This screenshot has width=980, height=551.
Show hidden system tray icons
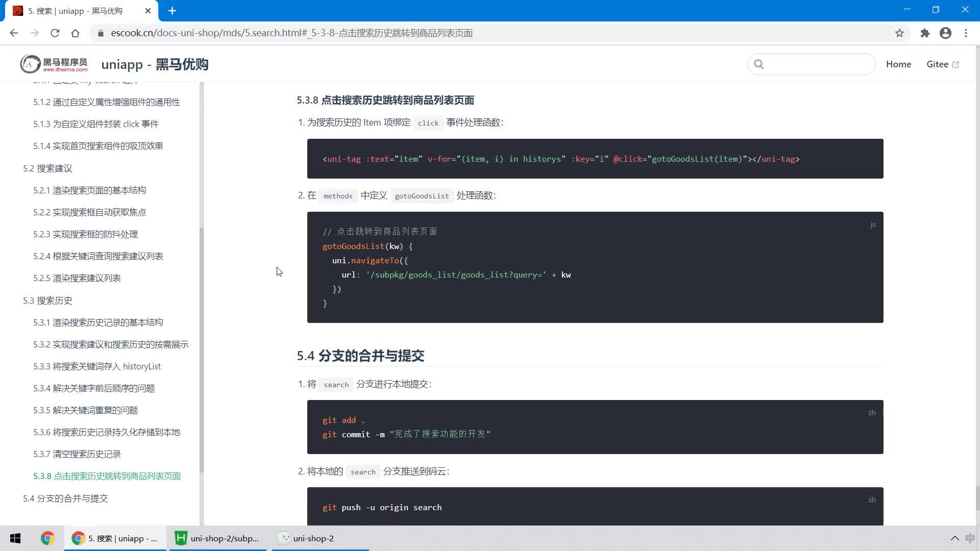954,538
